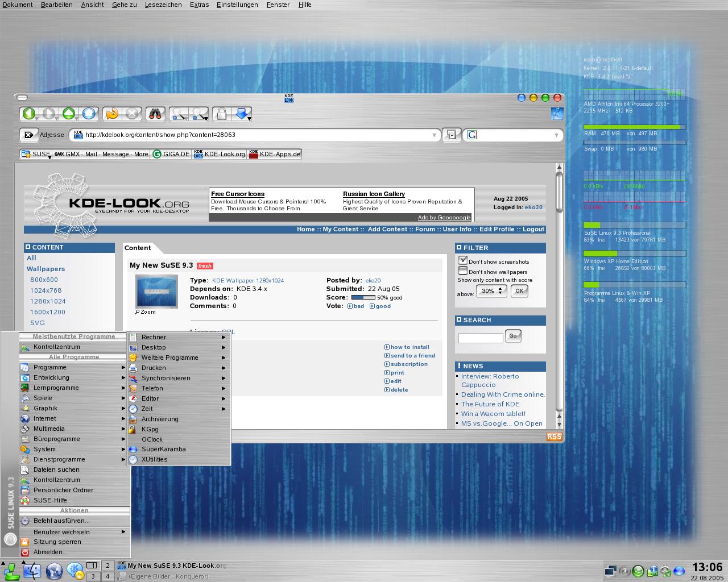This screenshot has height=582, width=728.
Task: Click the blue globe icon in system tray
Action: click(679, 571)
